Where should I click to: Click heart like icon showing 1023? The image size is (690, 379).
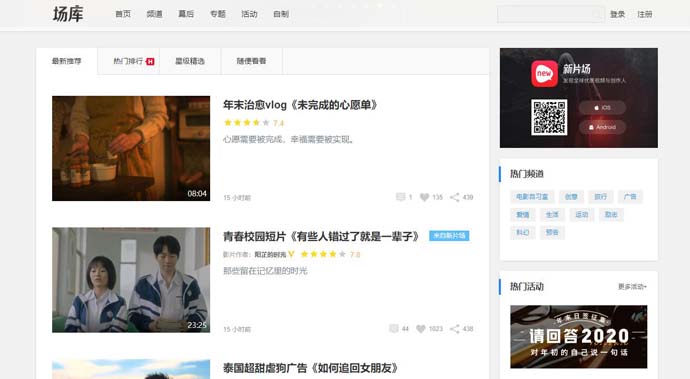click(421, 329)
